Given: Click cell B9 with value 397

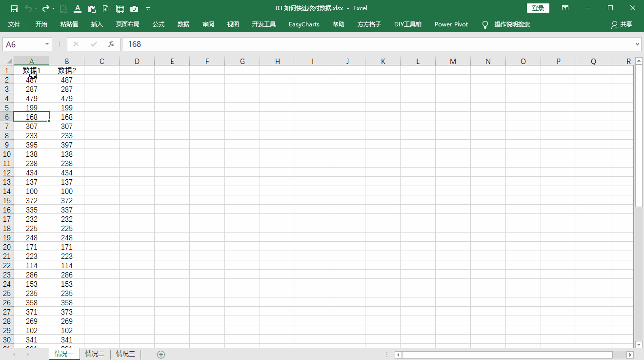Looking at the screenshot, I should tap(67, 145).
